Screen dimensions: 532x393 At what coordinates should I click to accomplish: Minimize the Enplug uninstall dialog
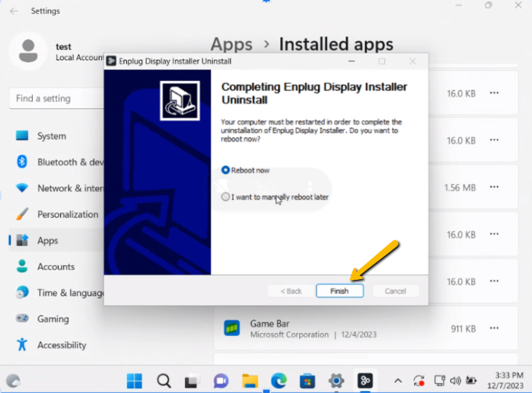click(352, 62)
